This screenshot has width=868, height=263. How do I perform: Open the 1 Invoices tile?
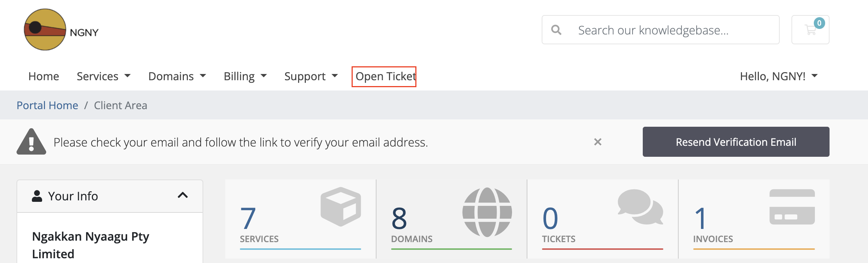(x=754, y=219)
